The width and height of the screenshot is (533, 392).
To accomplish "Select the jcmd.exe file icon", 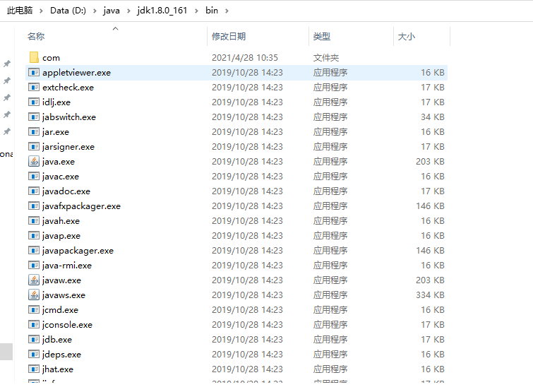I will pyautogui.click(x=34, y=310).
